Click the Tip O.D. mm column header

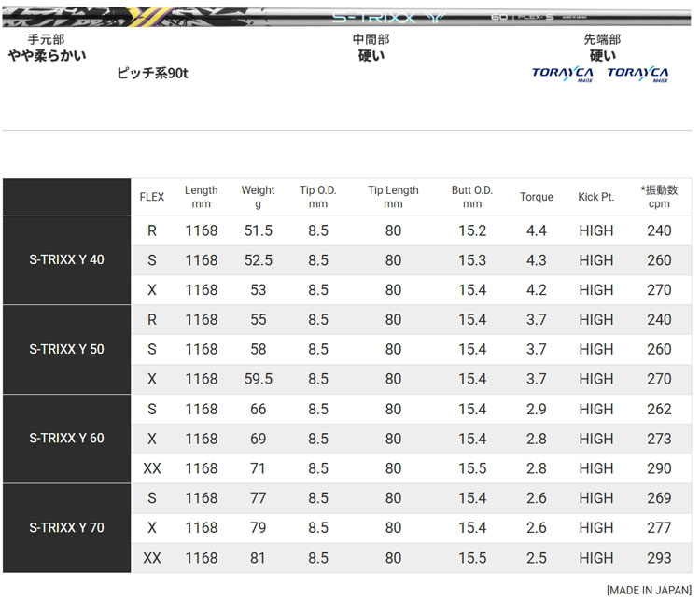coord(318,197)
